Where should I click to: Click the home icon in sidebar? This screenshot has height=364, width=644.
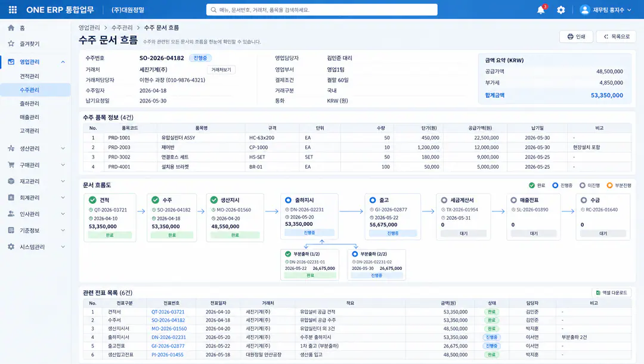pos(11,28)
